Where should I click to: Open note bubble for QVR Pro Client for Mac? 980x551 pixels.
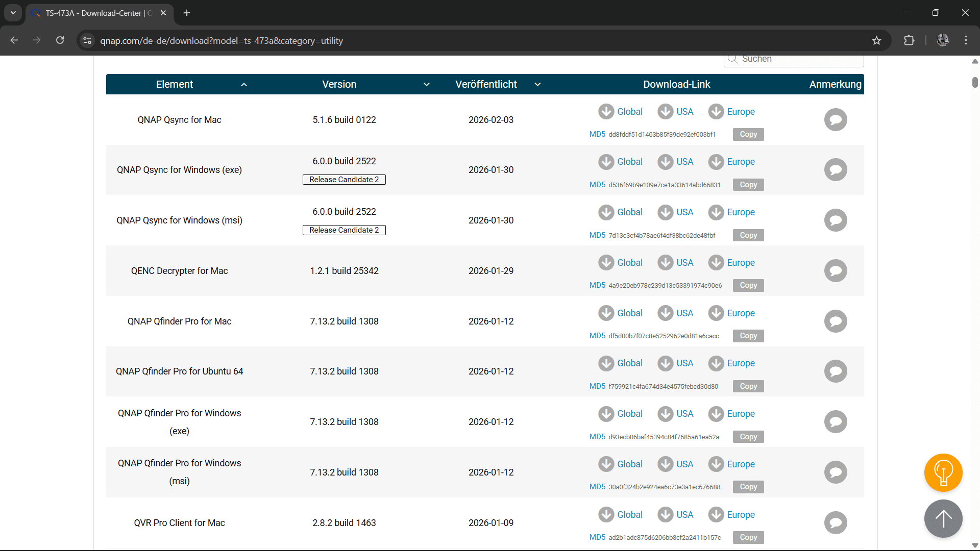(x=835, y=522)
